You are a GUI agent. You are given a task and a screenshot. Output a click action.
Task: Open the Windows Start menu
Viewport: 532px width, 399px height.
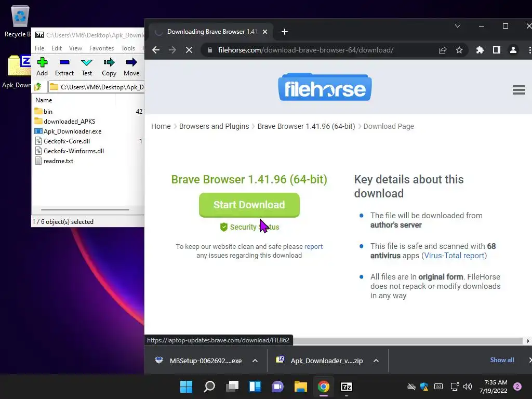186,387
